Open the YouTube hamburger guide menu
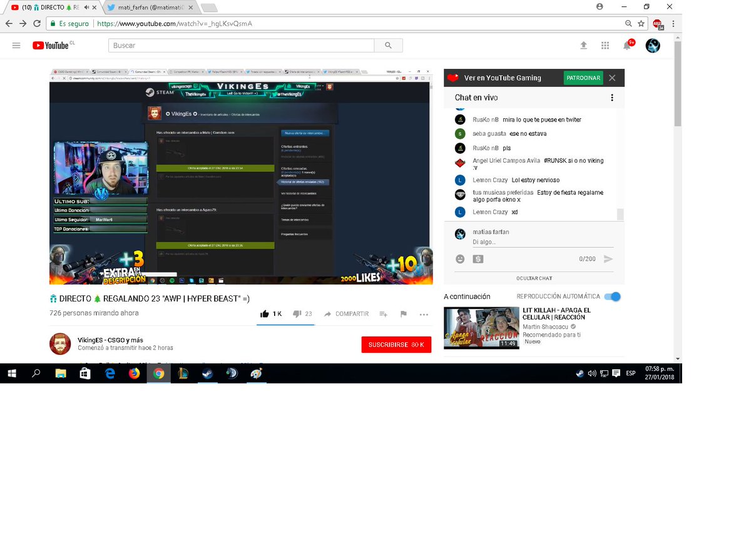 [16, 46]
